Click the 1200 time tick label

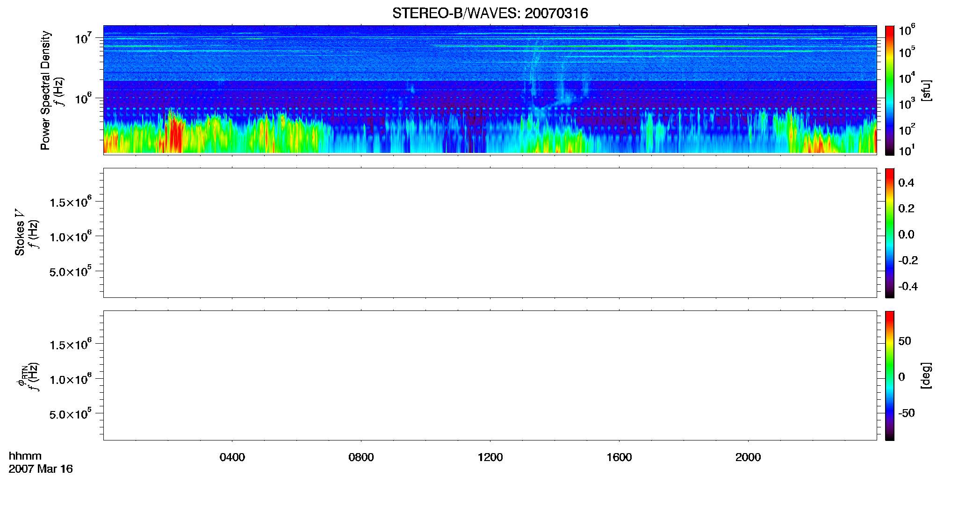490,457
